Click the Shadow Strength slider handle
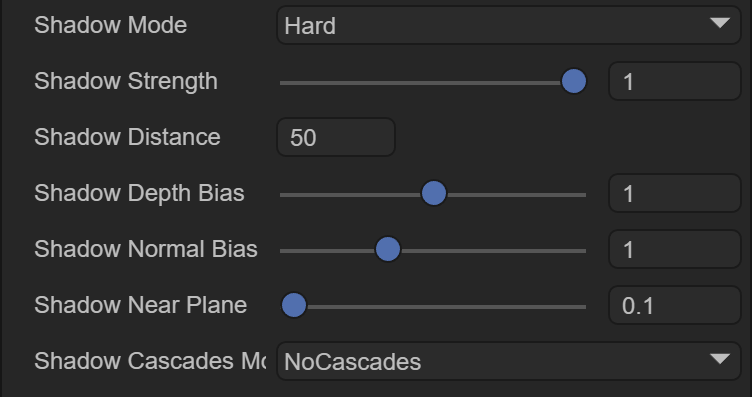 [x=574, y=81]
